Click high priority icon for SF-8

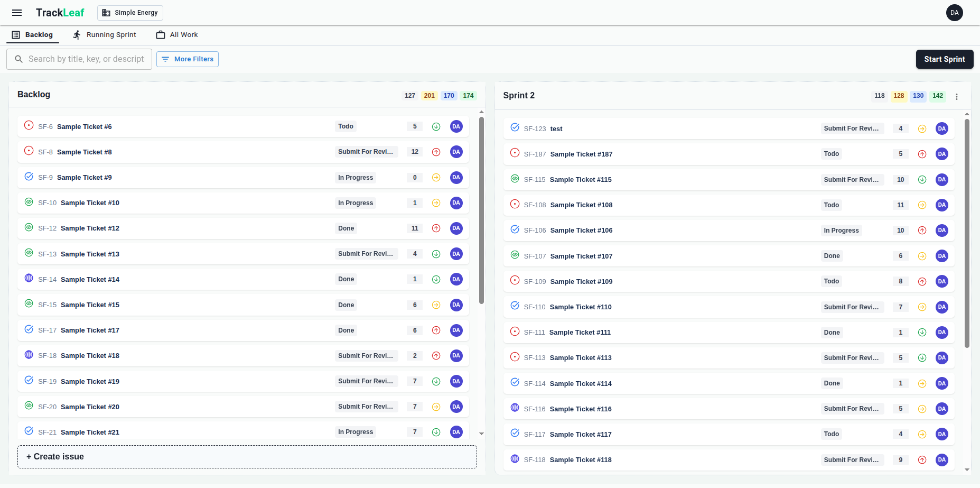point(436,152)
